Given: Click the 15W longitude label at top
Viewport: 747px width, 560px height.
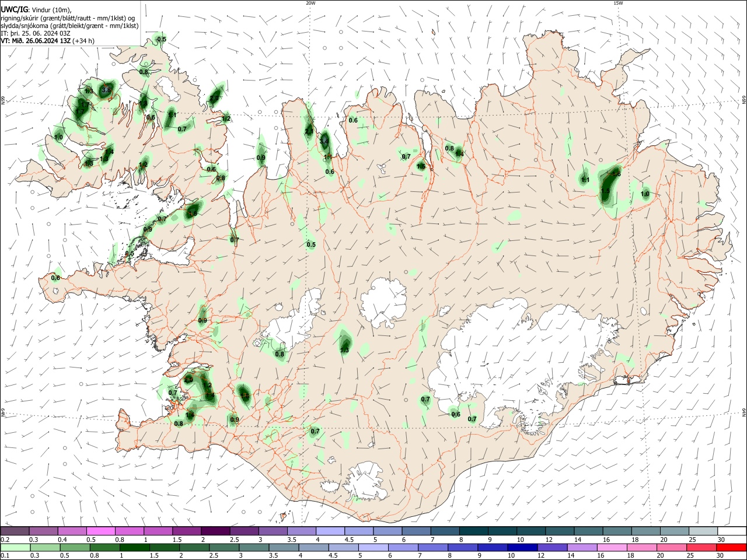Looking at the screenshot, I should (x=618, y=3).
